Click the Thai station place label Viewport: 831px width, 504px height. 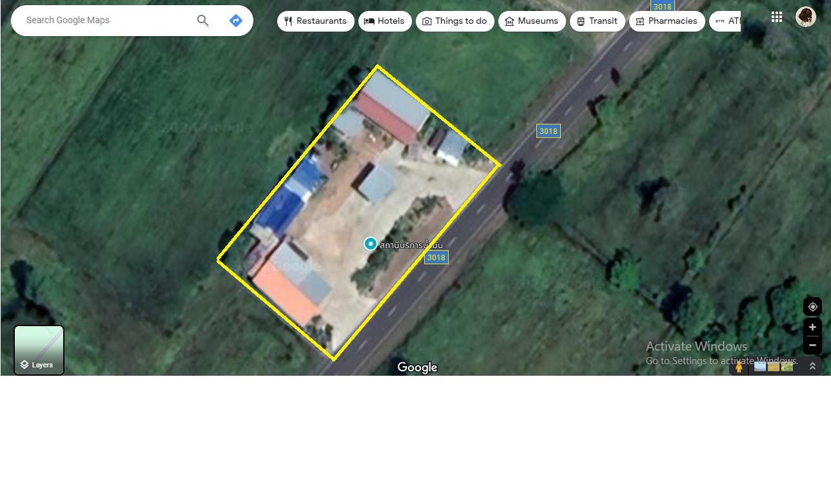[411, 245]
